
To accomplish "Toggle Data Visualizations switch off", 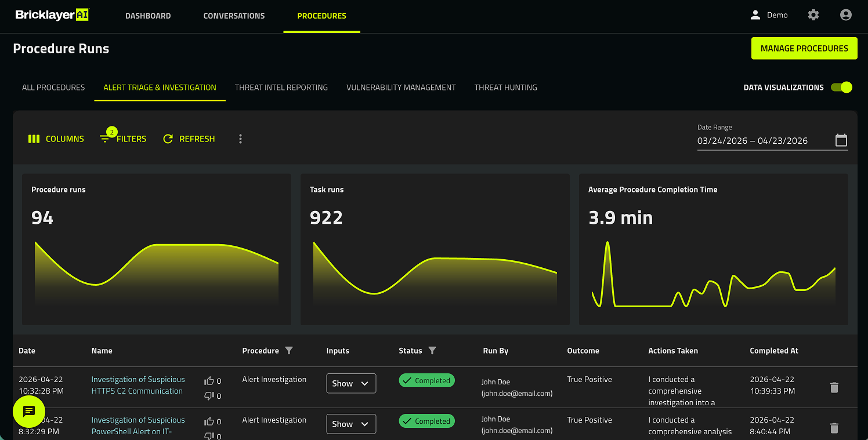I will click(x=841, y=88).
